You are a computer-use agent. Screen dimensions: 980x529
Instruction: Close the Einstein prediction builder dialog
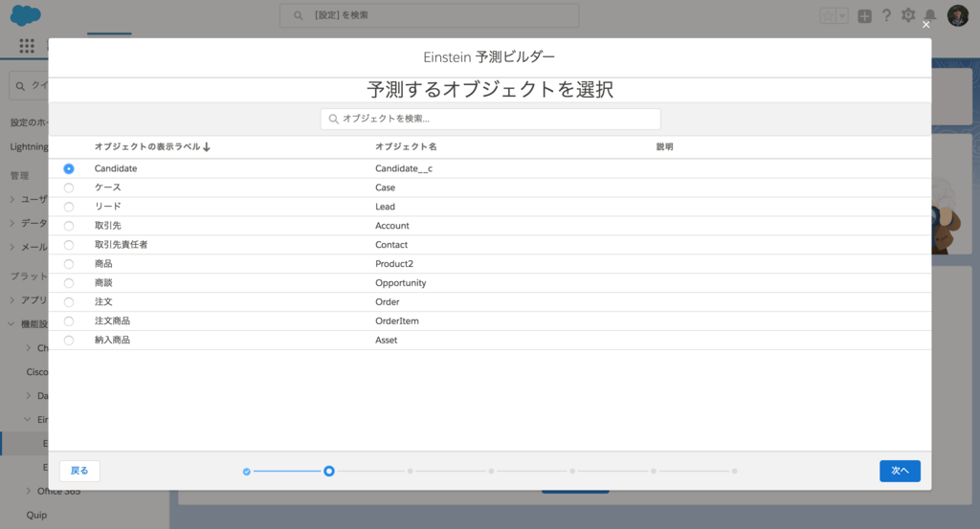coord(925,25)
